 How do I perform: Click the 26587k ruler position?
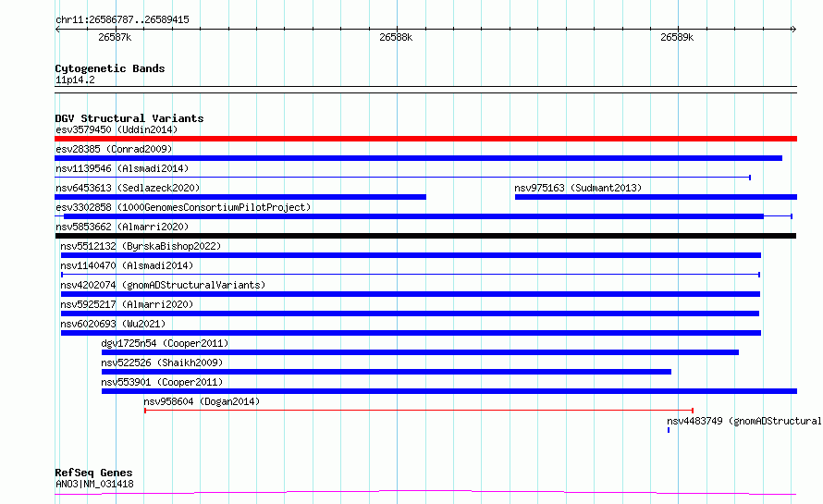point(115,37)
